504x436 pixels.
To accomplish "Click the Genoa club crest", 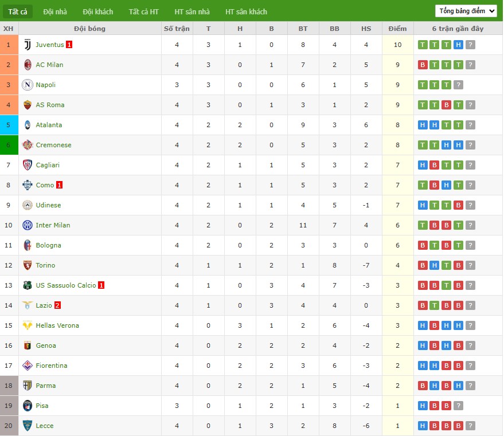I will coord(28,345).
